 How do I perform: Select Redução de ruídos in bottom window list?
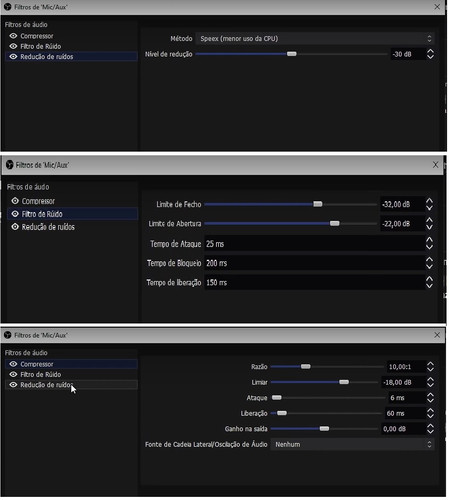71,384
